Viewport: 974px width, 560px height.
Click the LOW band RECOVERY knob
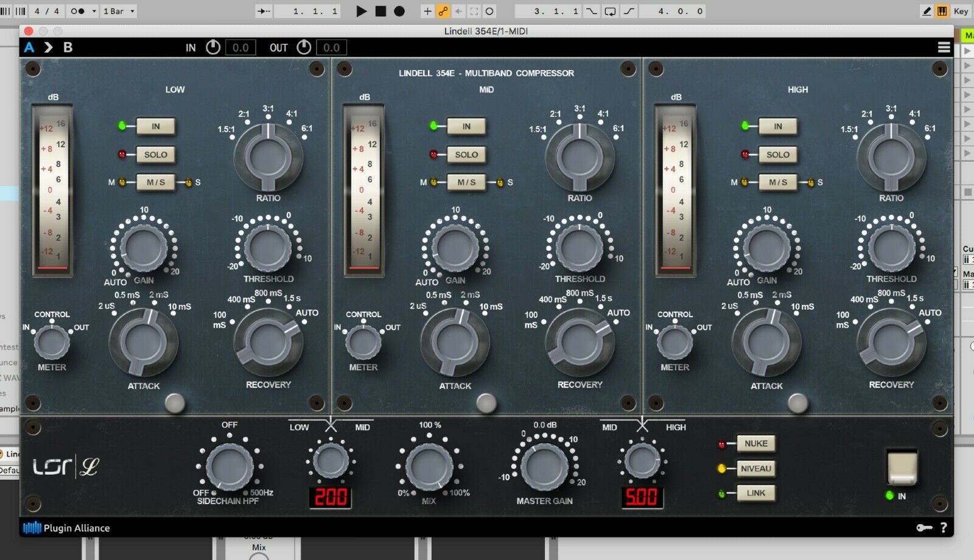(268, 341)
